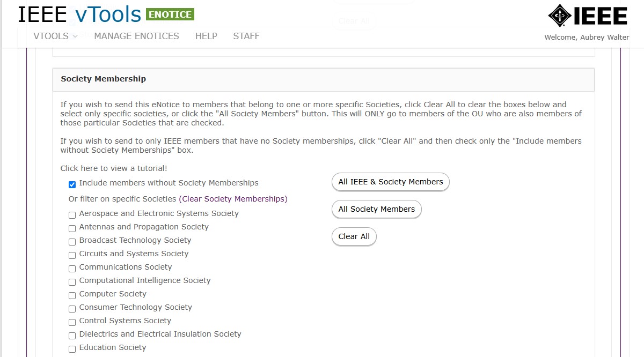Go to the STAFF menu item
This screenshot has width=644, height=357.
click(246, 36)
